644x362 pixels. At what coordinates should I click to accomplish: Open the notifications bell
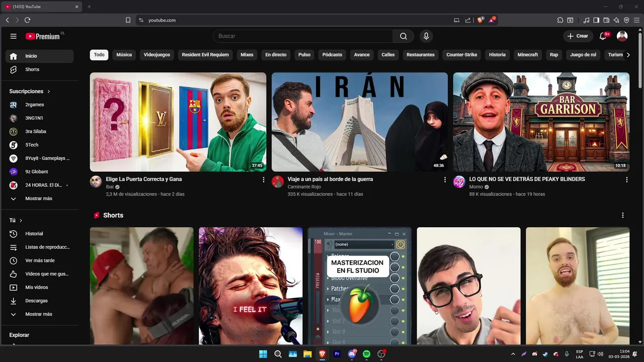tap(603, 36)
